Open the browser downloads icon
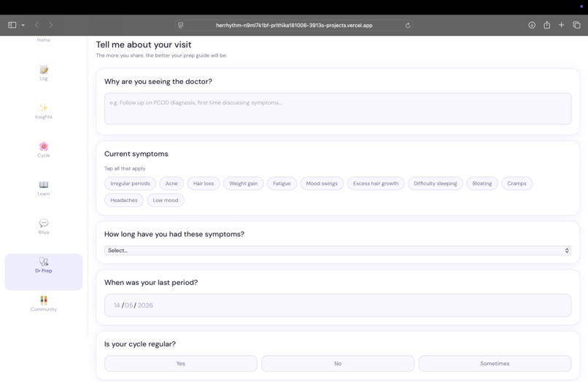Viewport: 588px width, 382px height. point(532,25)
